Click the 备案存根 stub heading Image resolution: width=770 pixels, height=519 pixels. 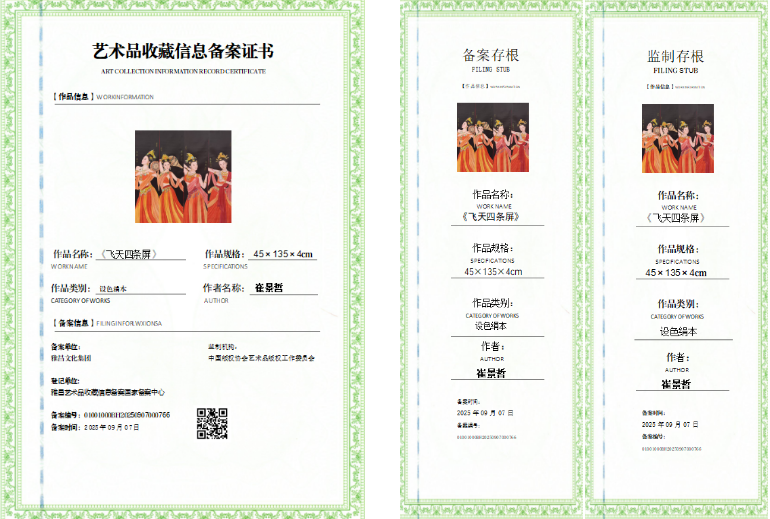491,55
